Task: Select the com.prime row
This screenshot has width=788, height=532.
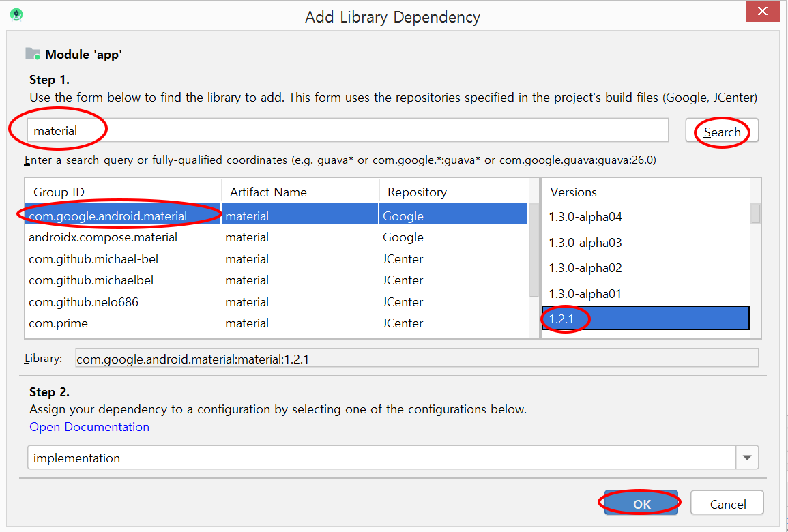Action: (276, 323)
